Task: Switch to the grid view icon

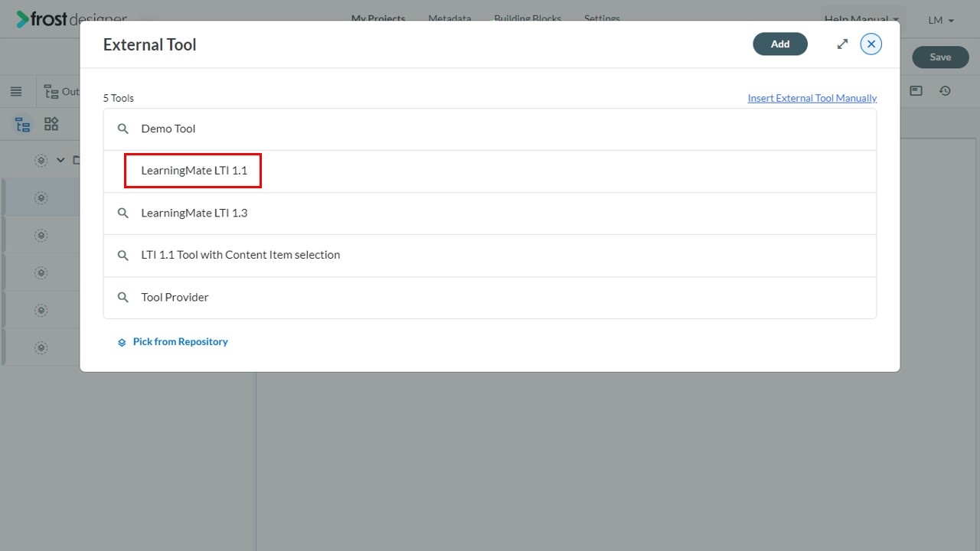Action: click(51, 124)
